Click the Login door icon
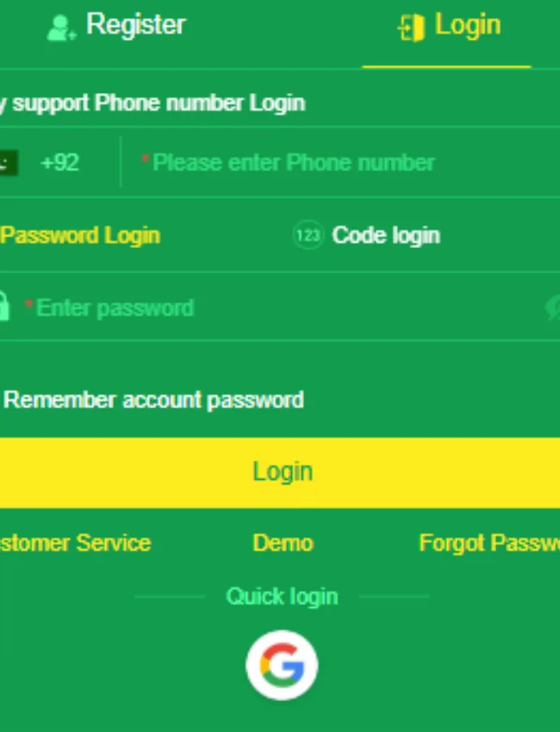Viewport: 560px width, 732px height. pos(411,28)
